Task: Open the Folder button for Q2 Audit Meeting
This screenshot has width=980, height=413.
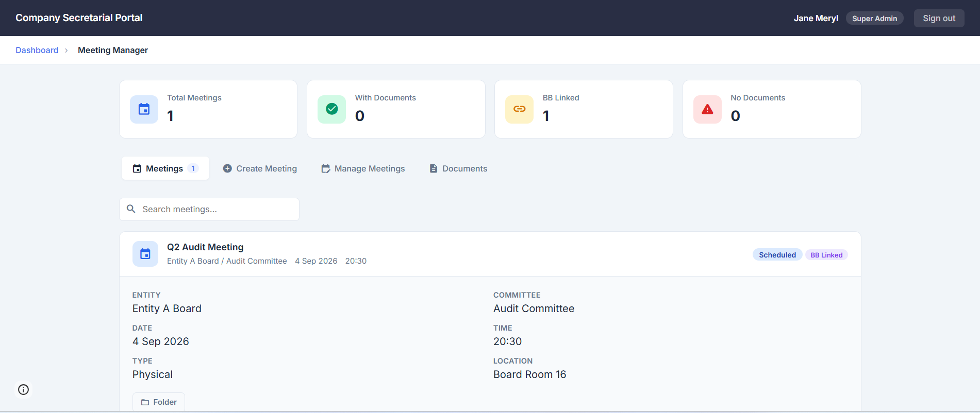Action: click(159, 402)
